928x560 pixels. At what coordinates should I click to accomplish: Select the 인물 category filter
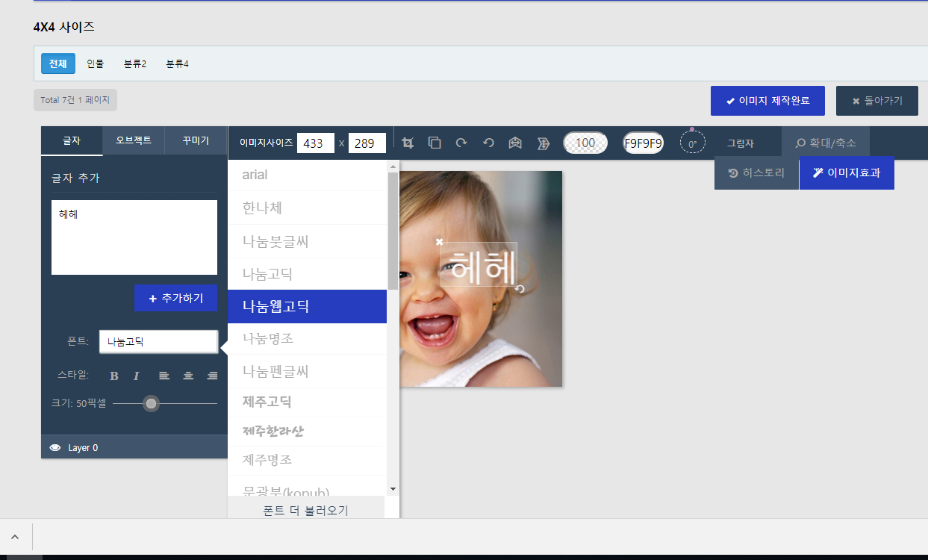tap(96, 63)
